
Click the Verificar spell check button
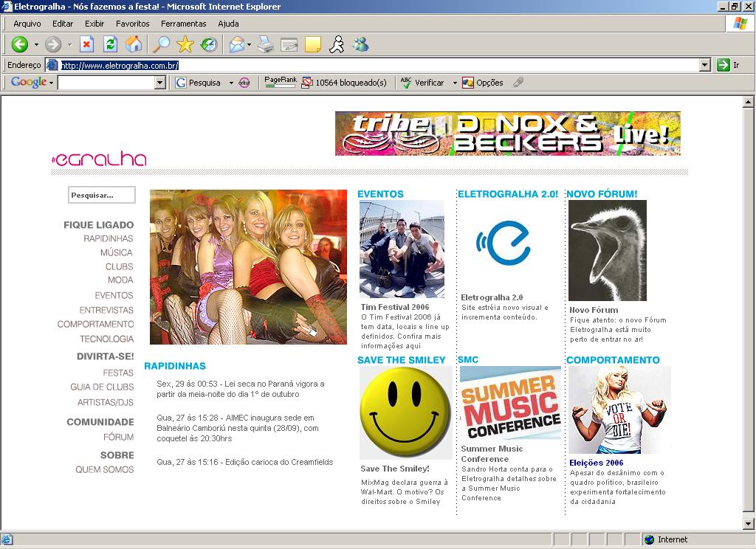[422, 83]
